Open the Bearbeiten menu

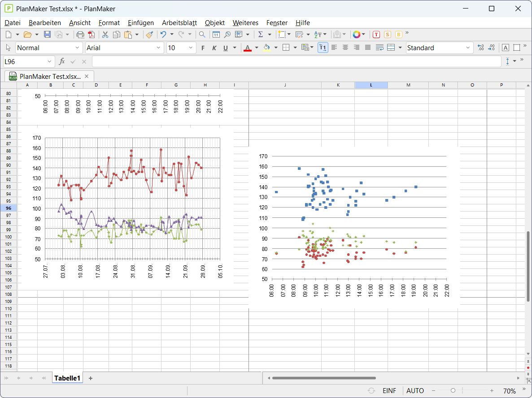pyautogui.click(x=45, y=23)
